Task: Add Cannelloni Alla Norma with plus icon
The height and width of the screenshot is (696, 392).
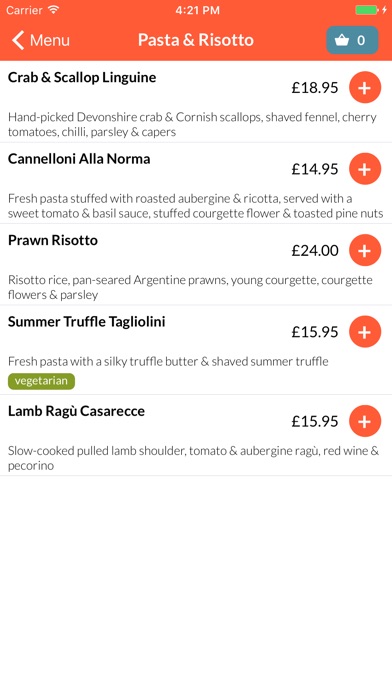Action: point(365,169)
